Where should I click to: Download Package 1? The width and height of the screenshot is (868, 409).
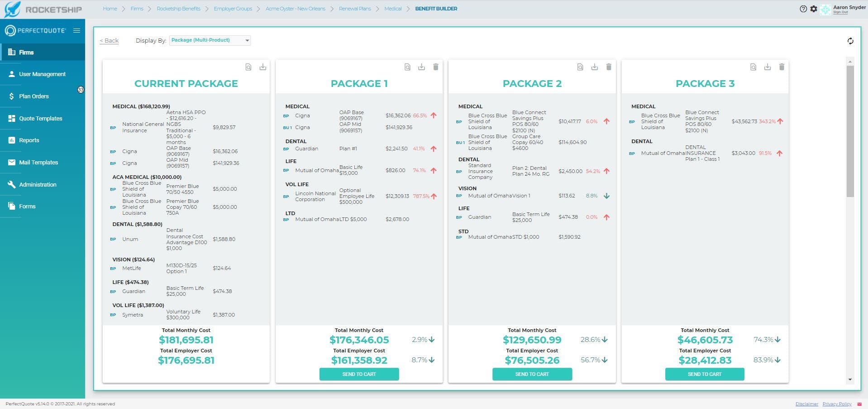[421, 67]
